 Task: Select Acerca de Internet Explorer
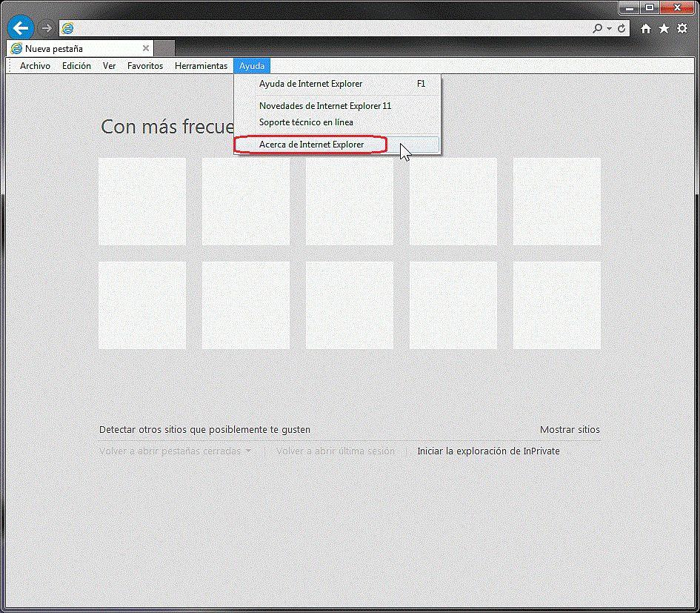point(338,145)
